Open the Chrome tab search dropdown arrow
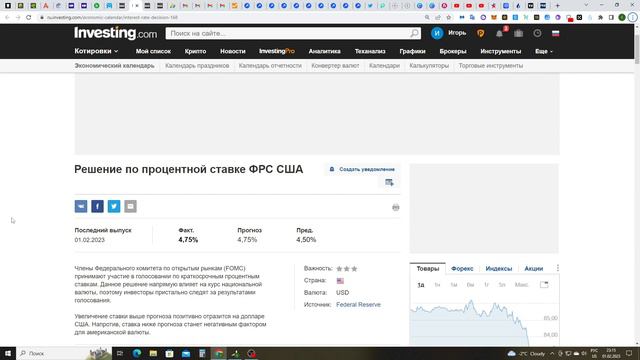Viewport: 640px width, 360px height. point(587,5)
